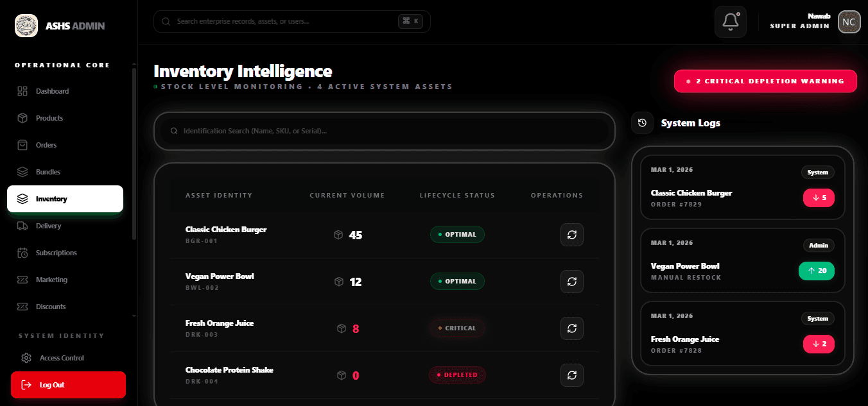Restock Fresh Orange Juice via refresh icon
The width and height of the screenshot is (868, 406).
(571, 328)
